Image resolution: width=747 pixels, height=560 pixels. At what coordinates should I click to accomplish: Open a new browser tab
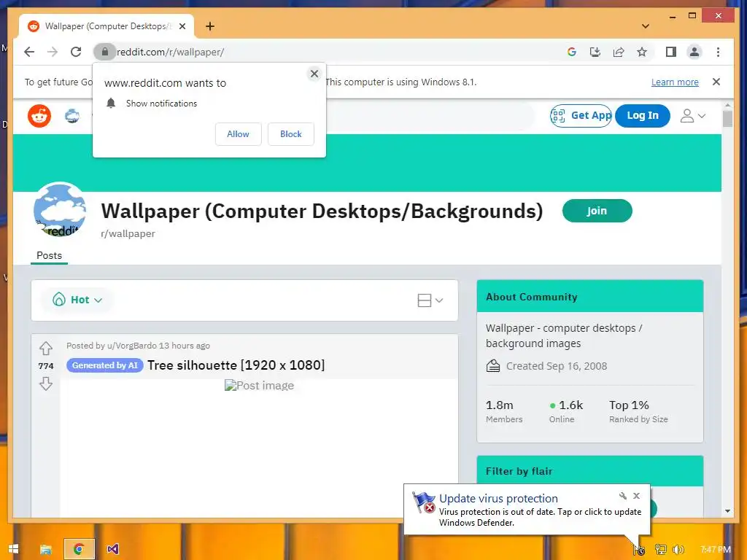[209, 26]
